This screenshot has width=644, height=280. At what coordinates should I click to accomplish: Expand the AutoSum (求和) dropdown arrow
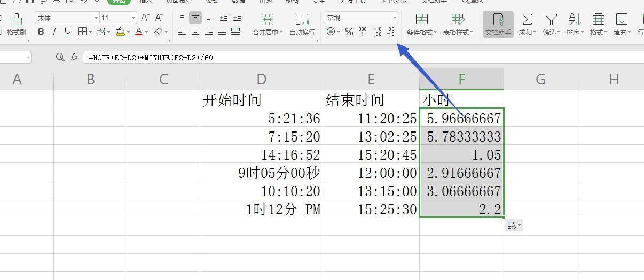pyautogui.click(x=535, y=33)
